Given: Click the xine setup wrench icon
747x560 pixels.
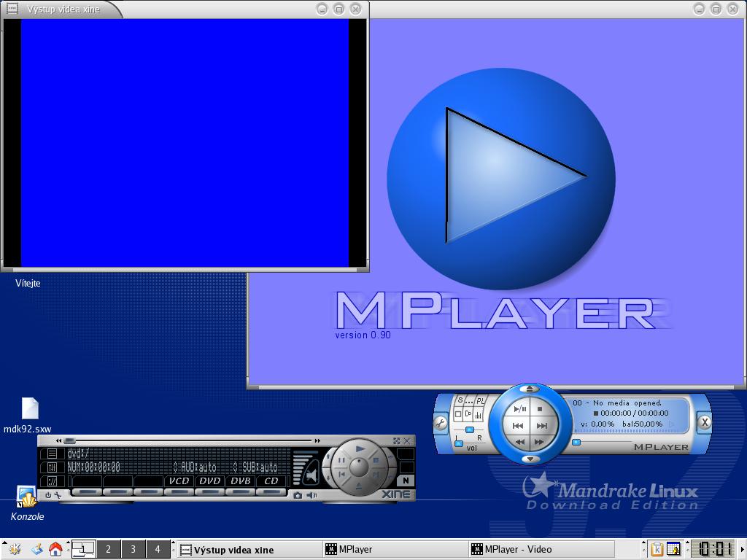Looking at the screenshot, I should pyautogui.click(x=58, y=496).
